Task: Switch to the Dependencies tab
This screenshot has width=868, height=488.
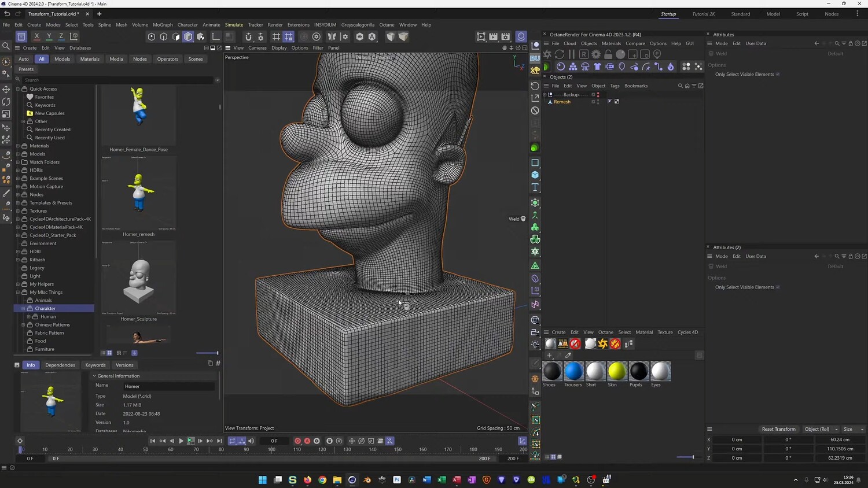Action: 60,365
